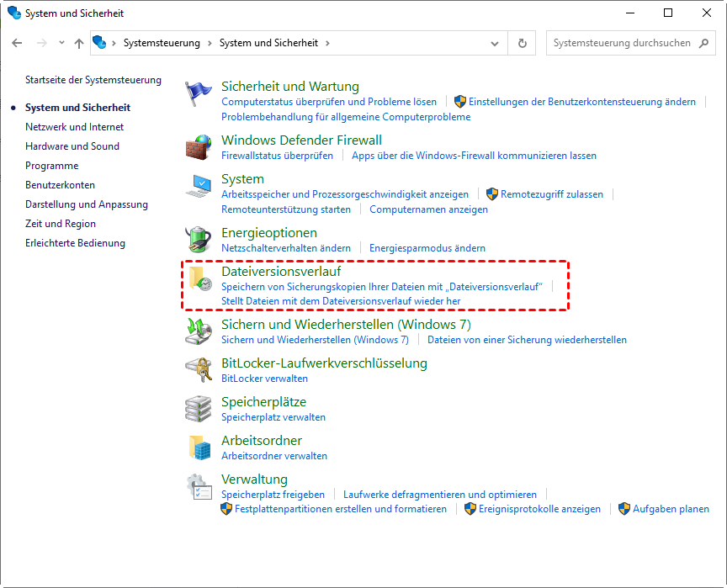The height and width of the screenshot is (588, 727).
Task: Expand chevron after System und Sicherheit breadcrumb
Action: tap(328, 43)
